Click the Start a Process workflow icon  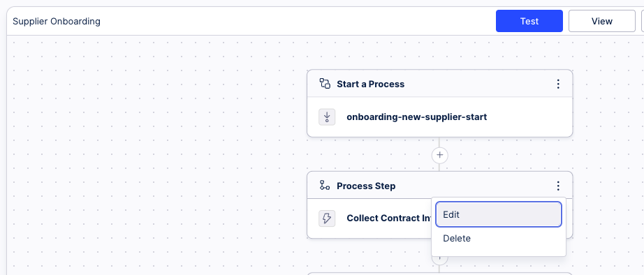click(x=325, y=84)
